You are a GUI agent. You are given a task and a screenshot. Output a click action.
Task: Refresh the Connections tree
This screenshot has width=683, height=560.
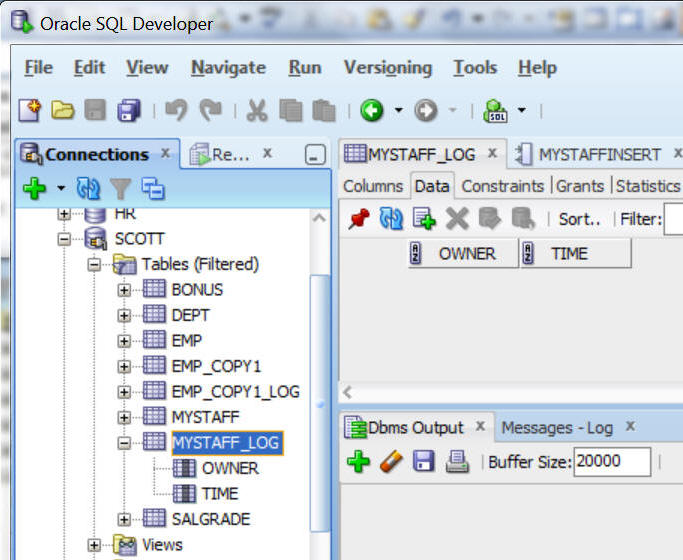coord(88,189)
